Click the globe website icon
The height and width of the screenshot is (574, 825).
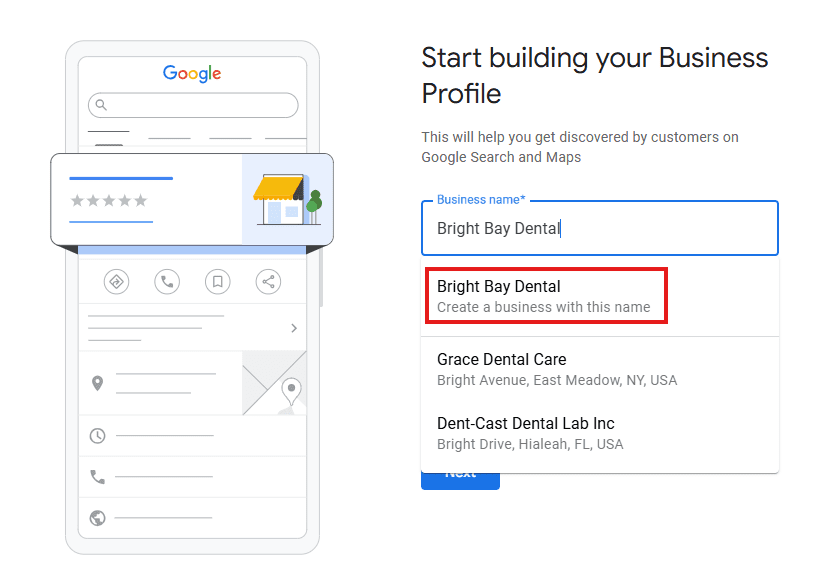[x=97, y=518]
